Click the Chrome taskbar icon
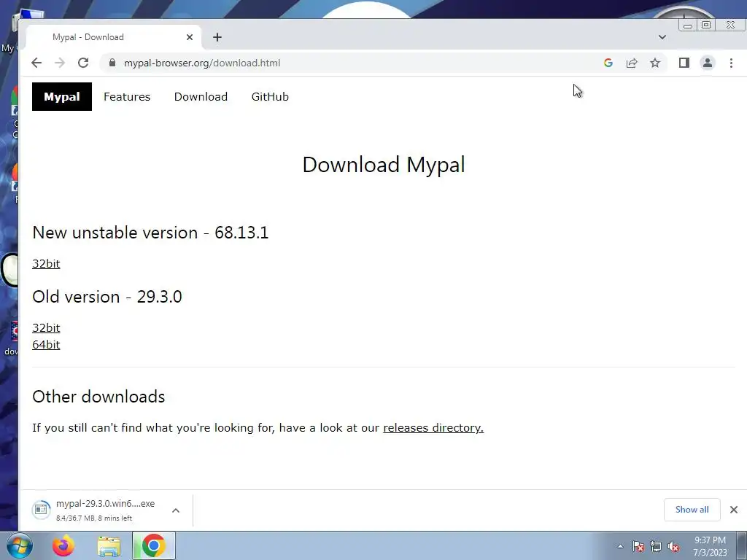The image size is (747, 560). 153,545
